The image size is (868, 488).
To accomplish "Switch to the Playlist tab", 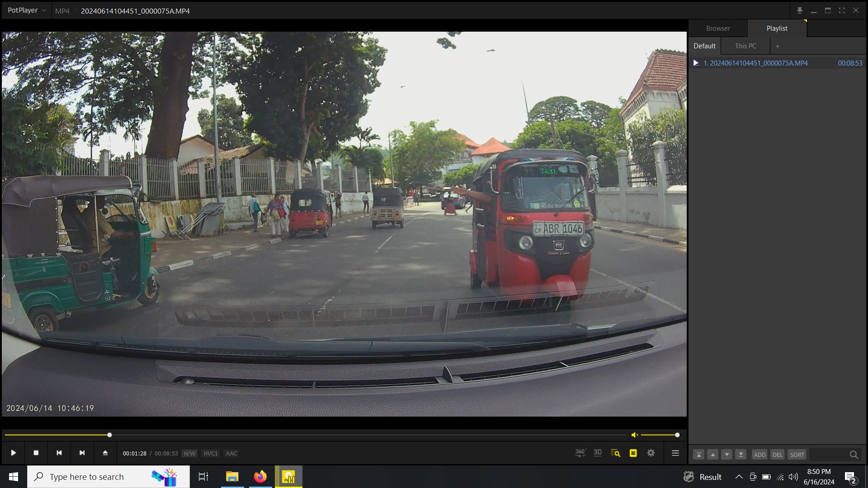I will [x=777, y=28].
